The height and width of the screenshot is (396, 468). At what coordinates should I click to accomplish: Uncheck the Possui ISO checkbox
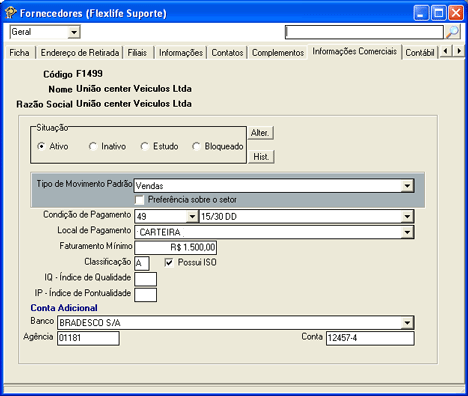click(x=169, y=263)
